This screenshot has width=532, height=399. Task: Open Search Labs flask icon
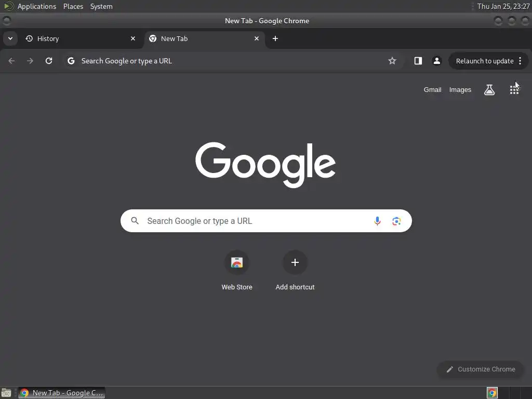(x=489, y=90)
